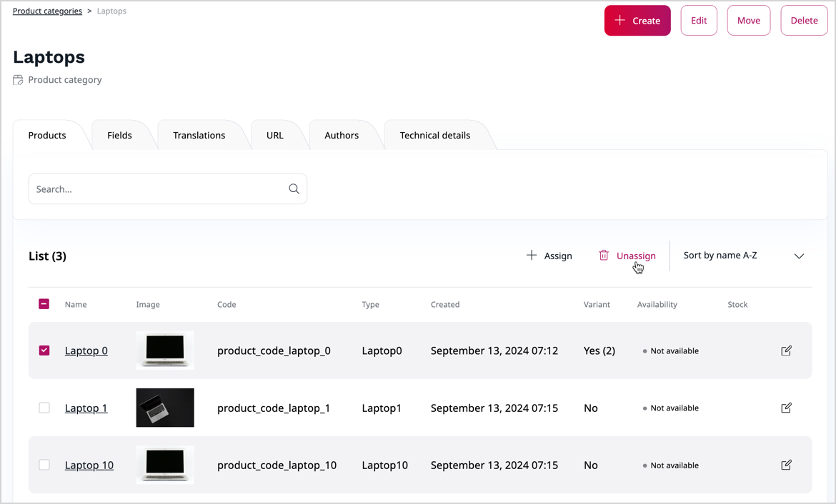Uncheck the Laptop 0 checkbox

point(44,351)
